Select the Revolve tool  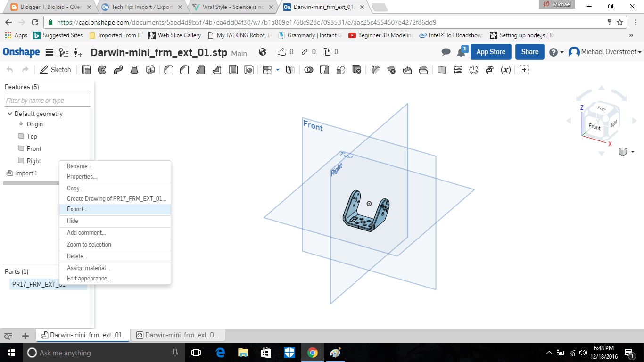[x=102, y=69]
